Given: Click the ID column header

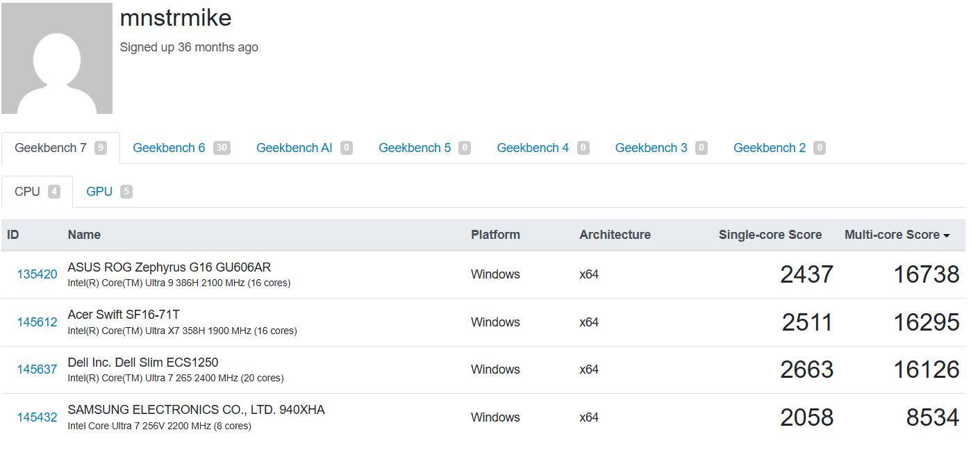Looking at the screenshot, I should 13,235.
